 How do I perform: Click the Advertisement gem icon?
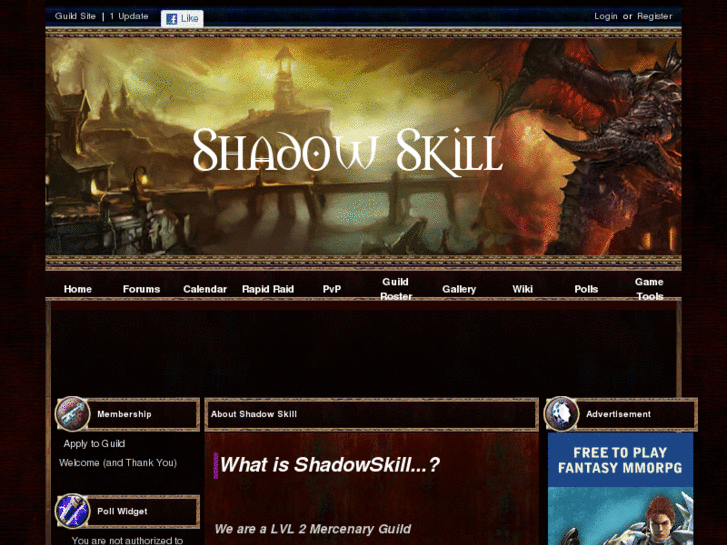tap(561, 414)
